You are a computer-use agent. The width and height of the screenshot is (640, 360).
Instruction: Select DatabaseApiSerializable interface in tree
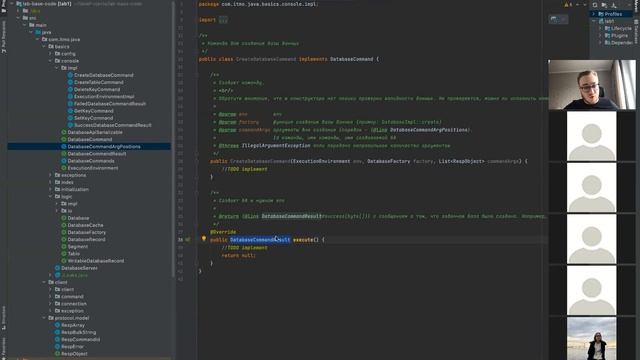[x=95, y=132]
